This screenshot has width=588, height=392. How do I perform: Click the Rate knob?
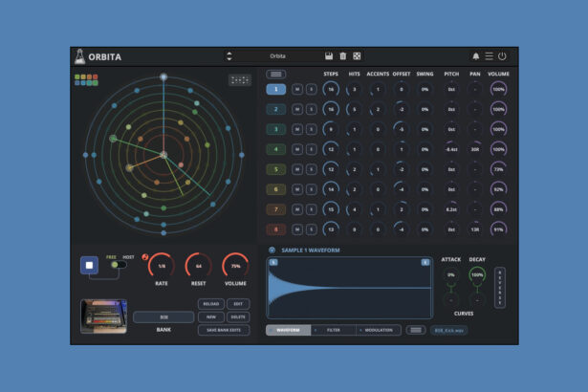(162, 266)
